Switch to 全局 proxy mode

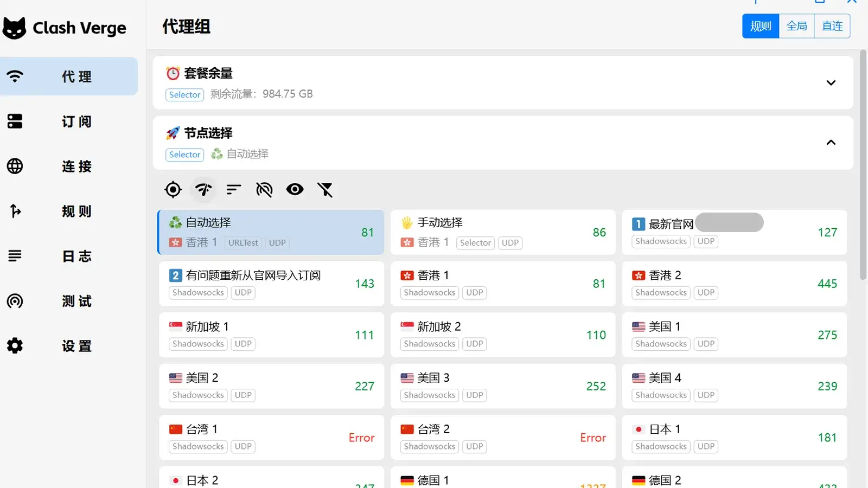pyautogui.click(x=796, y=26)
